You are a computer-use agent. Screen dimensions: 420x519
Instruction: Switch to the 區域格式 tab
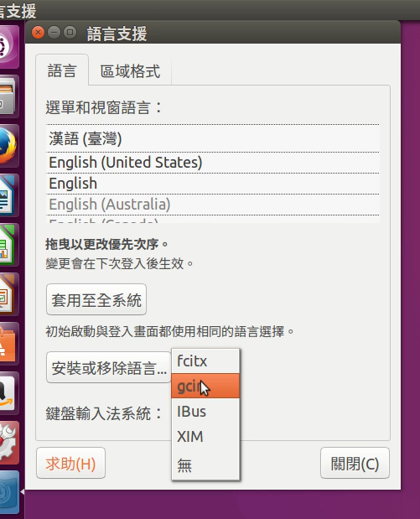(130, 70)
